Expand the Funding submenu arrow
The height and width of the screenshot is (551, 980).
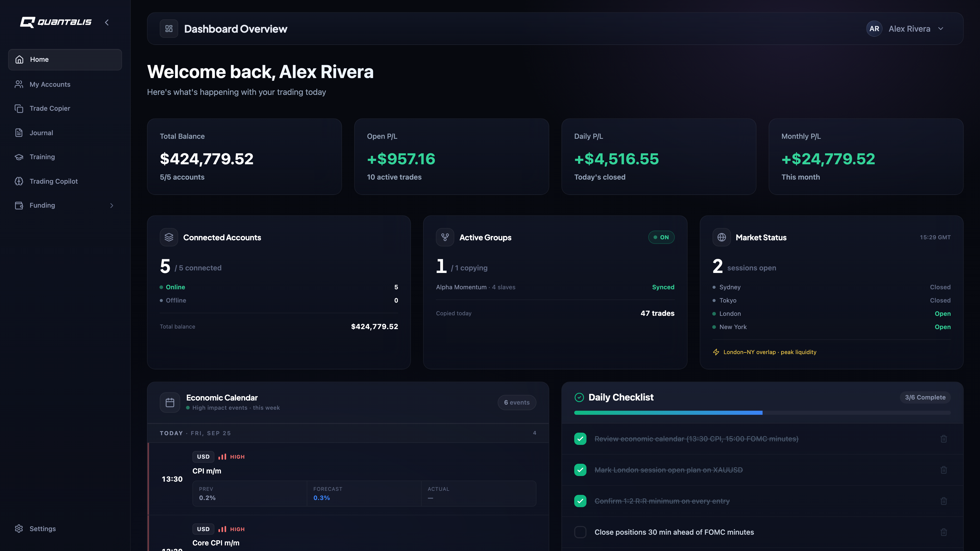[112, 205]
